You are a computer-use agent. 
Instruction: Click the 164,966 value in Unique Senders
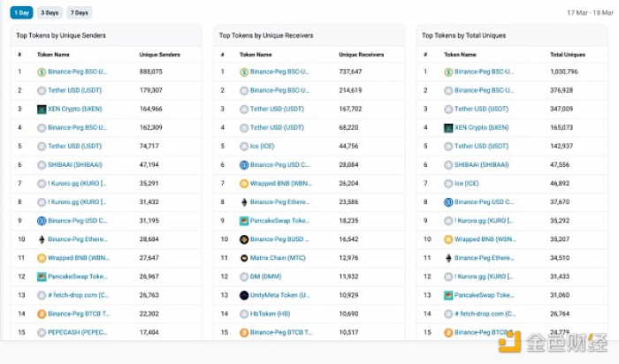(x=151, y=109)
